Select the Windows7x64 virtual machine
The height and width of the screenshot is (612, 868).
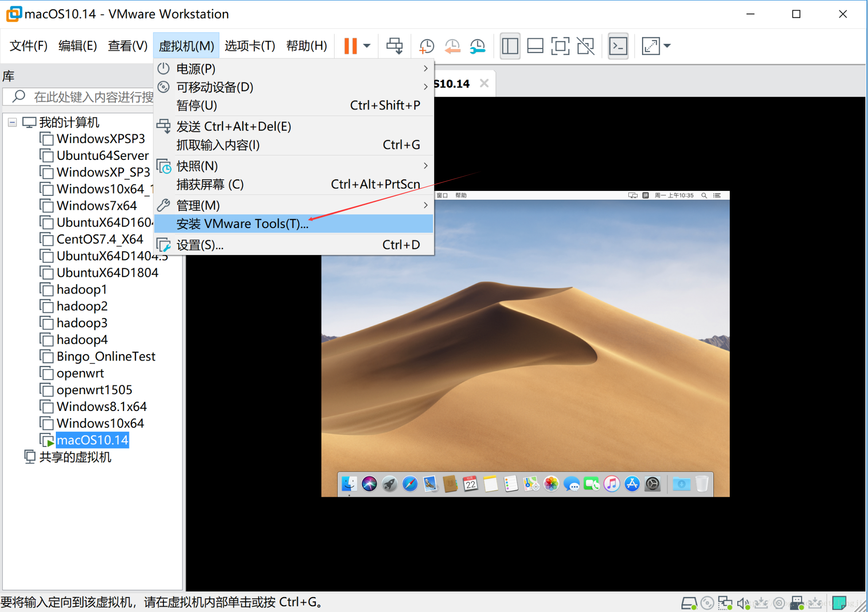coord(97,205)
